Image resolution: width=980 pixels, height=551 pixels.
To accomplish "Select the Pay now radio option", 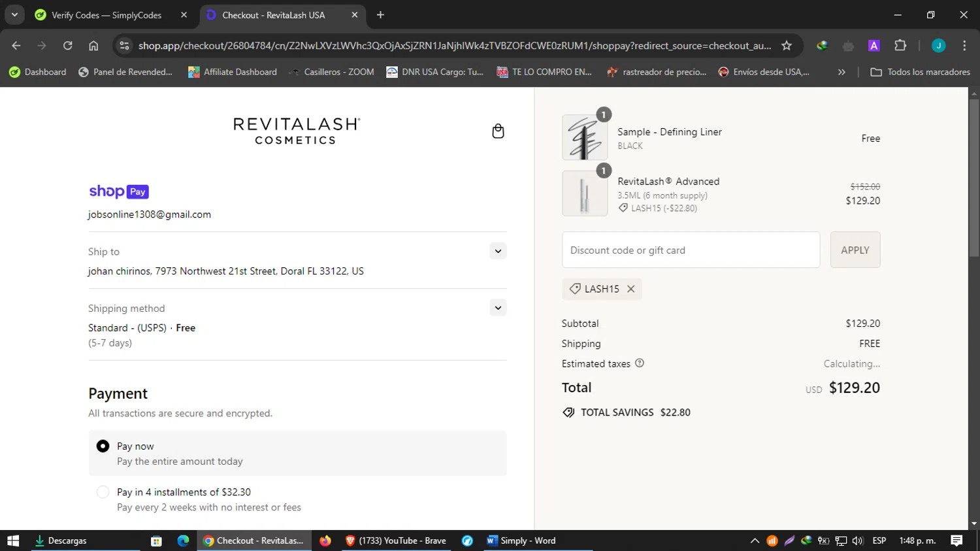I will point(103,446).
